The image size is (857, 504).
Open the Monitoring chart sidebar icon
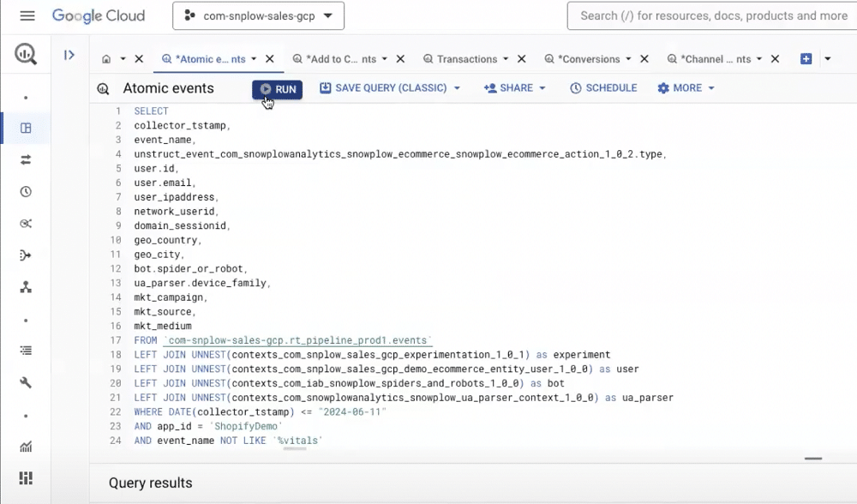tap(26, 447)
